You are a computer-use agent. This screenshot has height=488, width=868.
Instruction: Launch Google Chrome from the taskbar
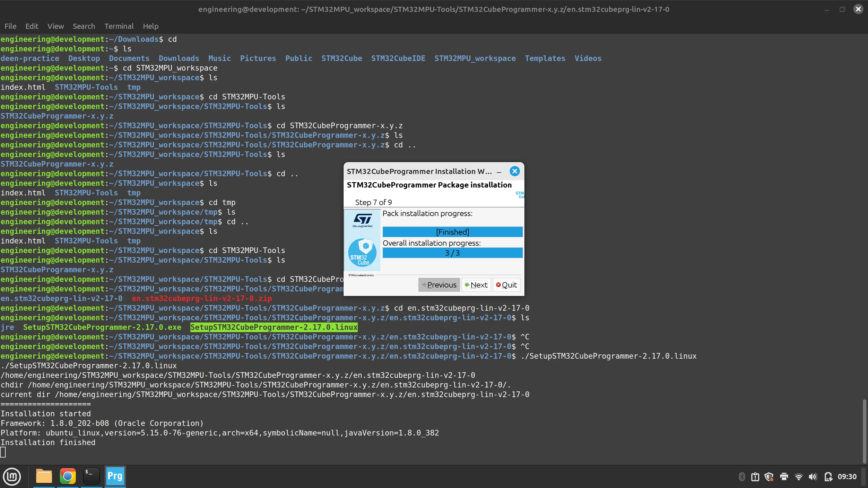coord(68,476)
